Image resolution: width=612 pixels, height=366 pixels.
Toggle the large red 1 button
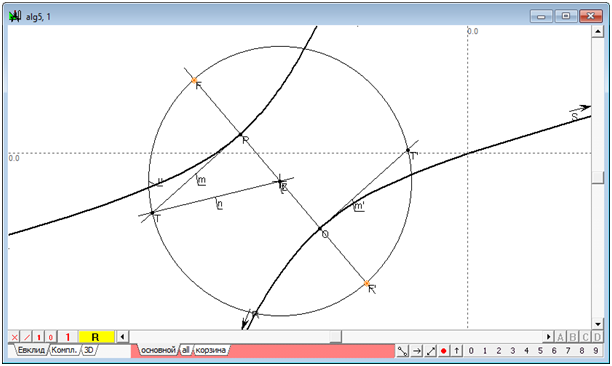tap(68, 337)
